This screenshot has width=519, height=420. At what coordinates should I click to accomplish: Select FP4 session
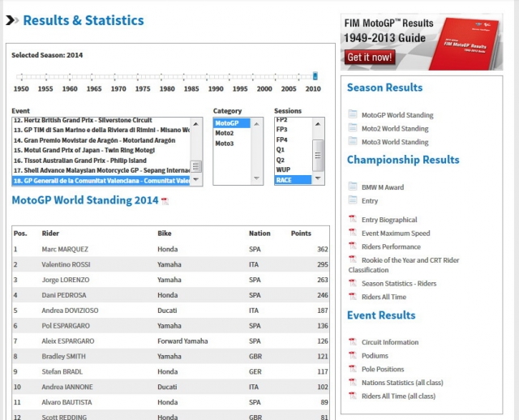point(293,139)
